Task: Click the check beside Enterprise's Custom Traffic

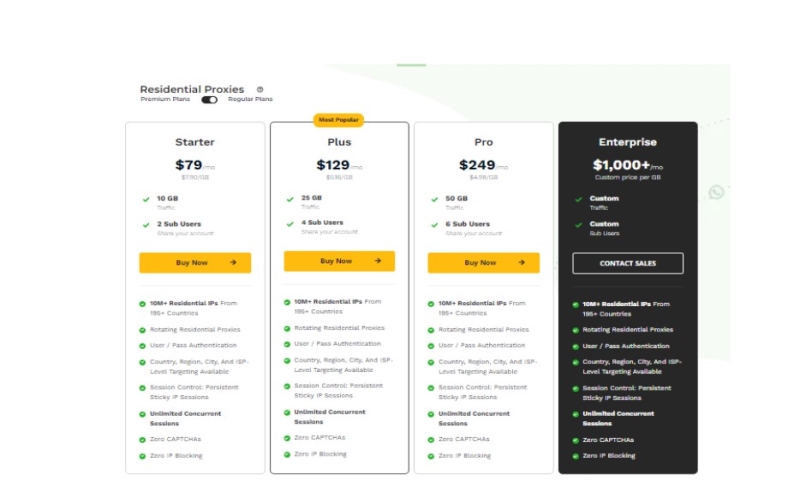Action: tap(578, 199)
